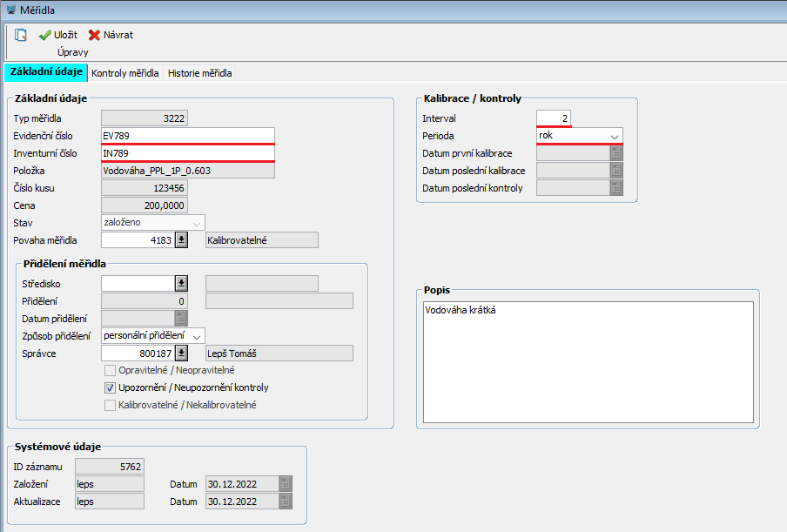Click the Měřidla window title icon
The height and width of the screenshot is (532, 787).
(x=10, y=9)
